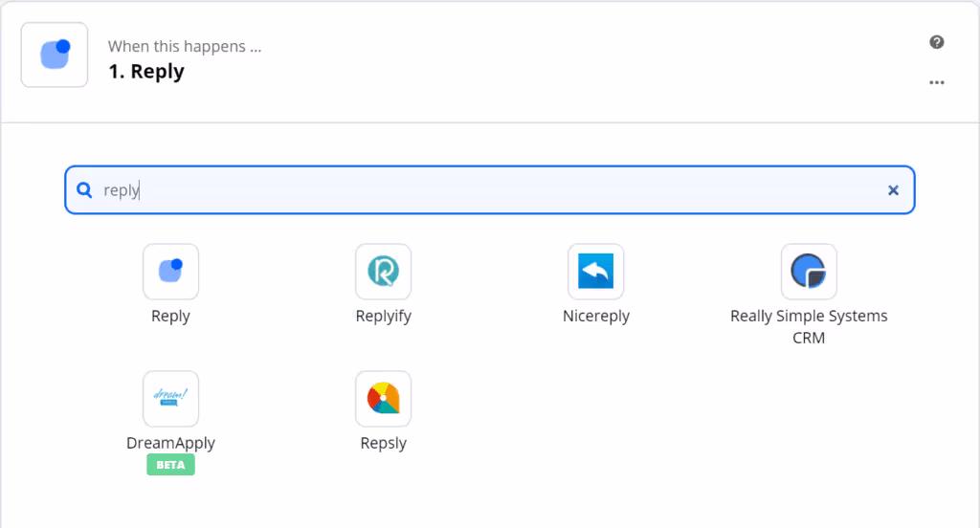The image size is (980, 528).
Task: Clear the search field with X
Action: (x=893, y=190)
